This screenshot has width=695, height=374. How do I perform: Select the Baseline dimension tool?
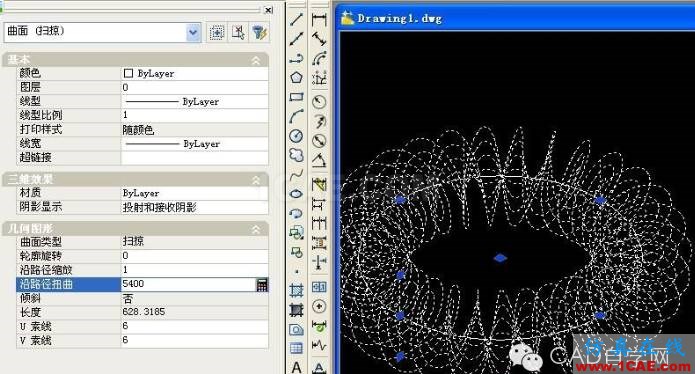point(319,204)
